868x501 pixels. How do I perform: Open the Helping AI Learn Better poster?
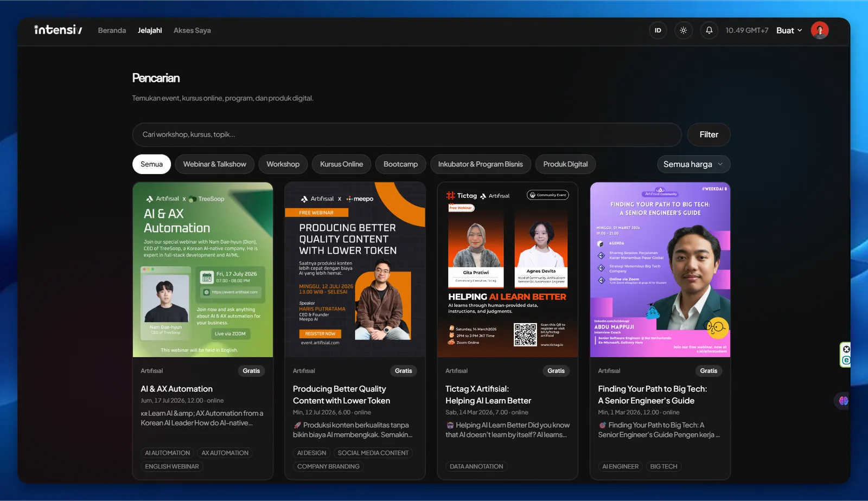coord(508,269)
